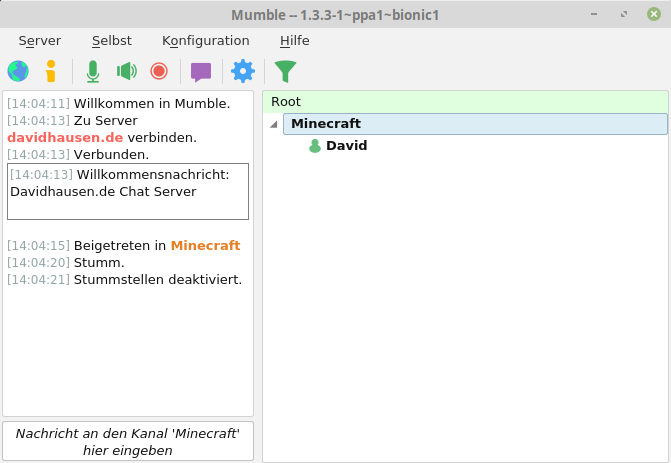Maximize the Mumble window

click(624, 14)
